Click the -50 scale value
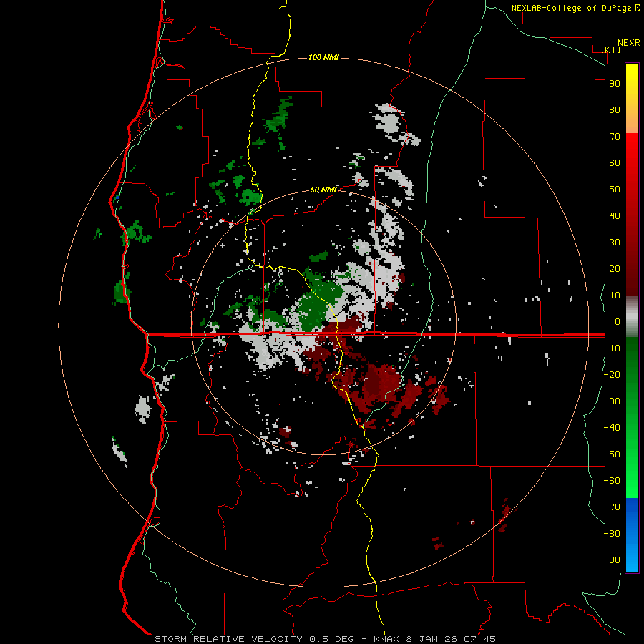644x644 pixels. (x=612, y=454)
